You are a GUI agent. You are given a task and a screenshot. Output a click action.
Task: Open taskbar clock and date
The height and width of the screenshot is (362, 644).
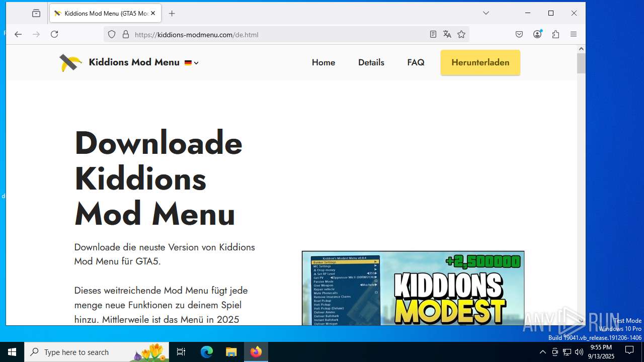[602, 352]
